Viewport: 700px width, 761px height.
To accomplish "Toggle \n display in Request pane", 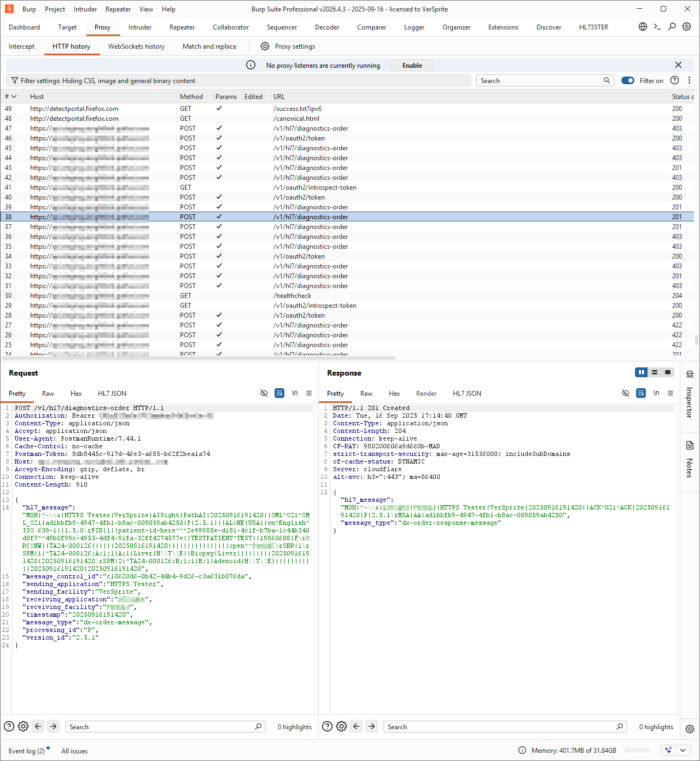I will coord(295,393).
